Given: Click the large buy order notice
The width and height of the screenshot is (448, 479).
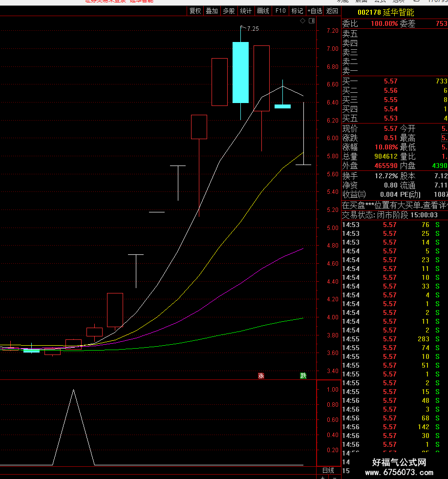Looking at the screenshot, I should coord(395,205).
